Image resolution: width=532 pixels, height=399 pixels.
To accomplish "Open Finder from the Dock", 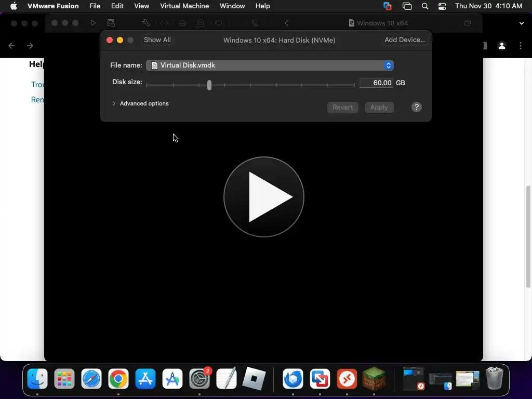I will point(37,378).
